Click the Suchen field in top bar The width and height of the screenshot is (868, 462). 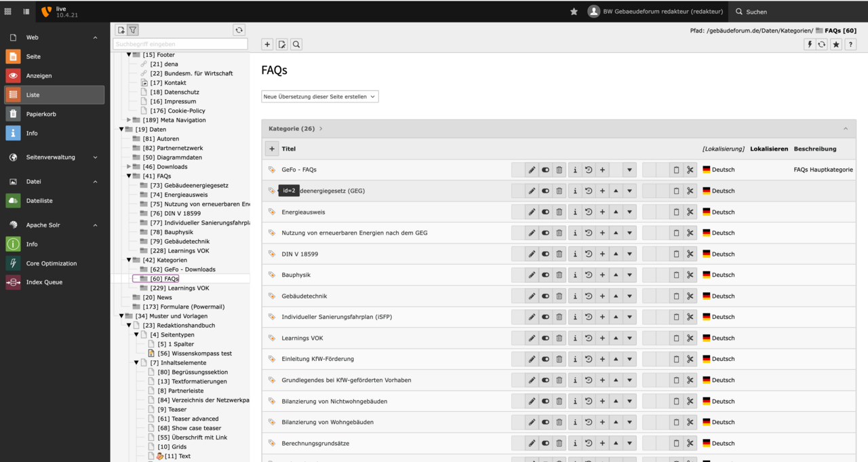pyautogui.click(x=799, y=12)
